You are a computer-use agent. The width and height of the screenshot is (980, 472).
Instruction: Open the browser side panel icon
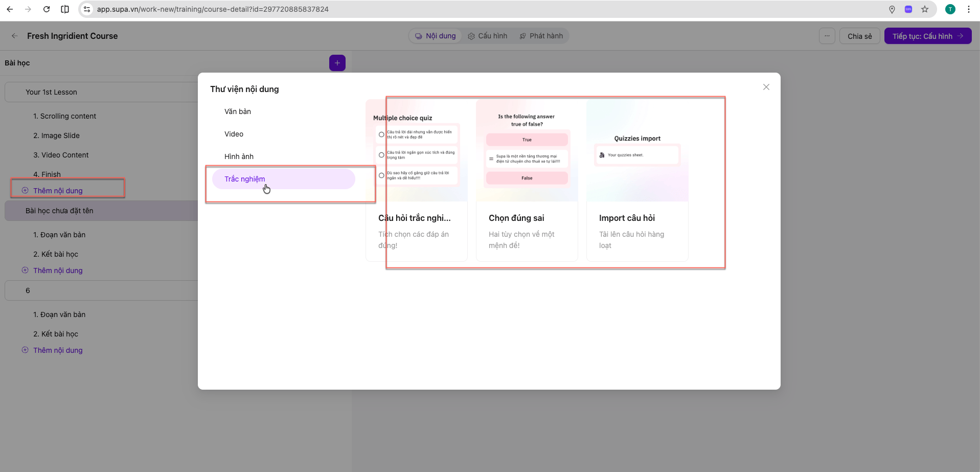click(x=65, y=9)
